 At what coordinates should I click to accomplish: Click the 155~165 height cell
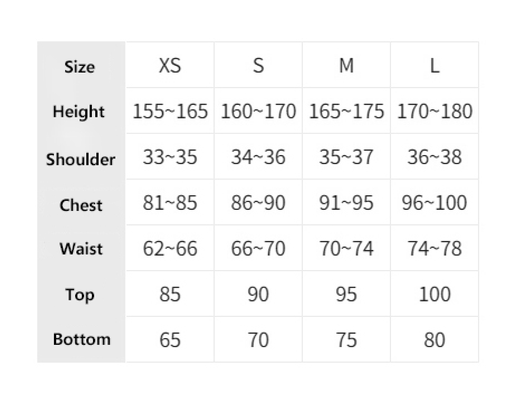[x=170, y=111]
